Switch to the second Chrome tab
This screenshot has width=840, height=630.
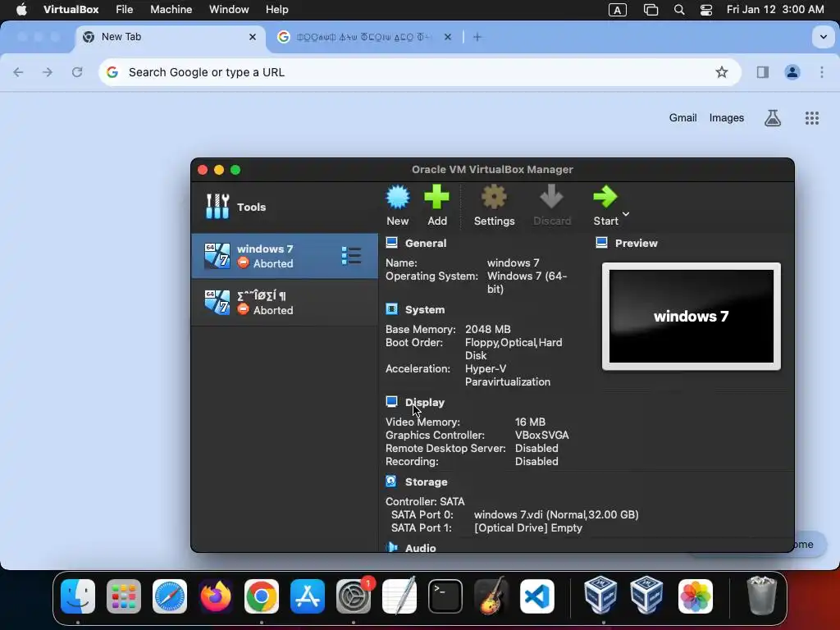click(x=363, y=37)
